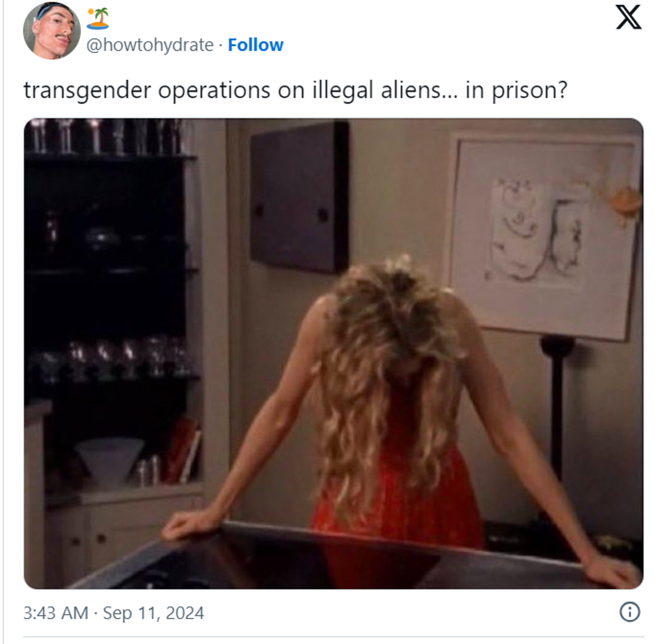Open the attached image of woman in red dress

click(333, 354)
